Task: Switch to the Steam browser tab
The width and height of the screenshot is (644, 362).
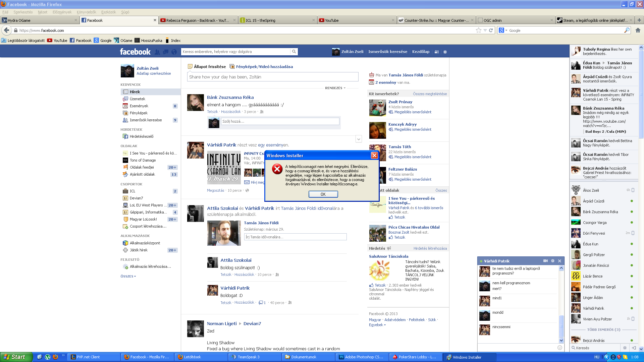Action: click(x=595, y=20)
